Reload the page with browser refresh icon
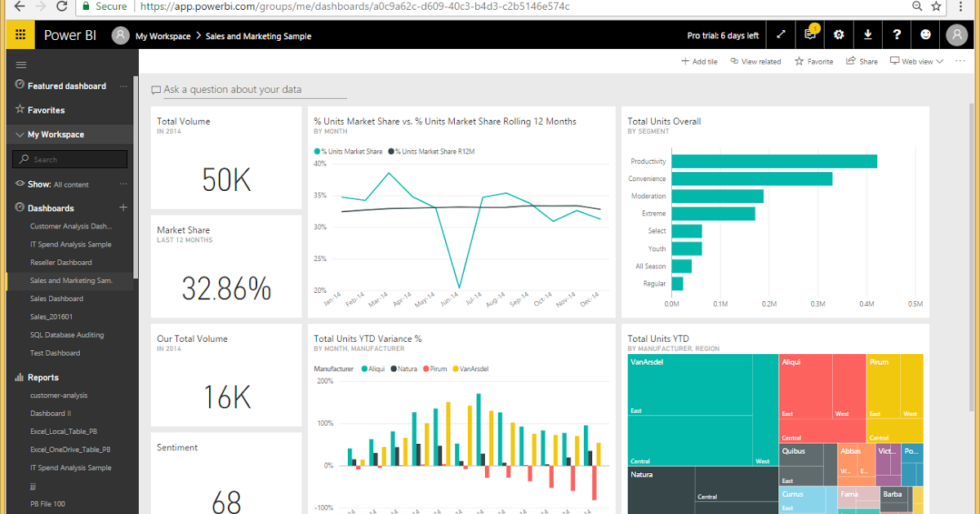 pos(62,7)
